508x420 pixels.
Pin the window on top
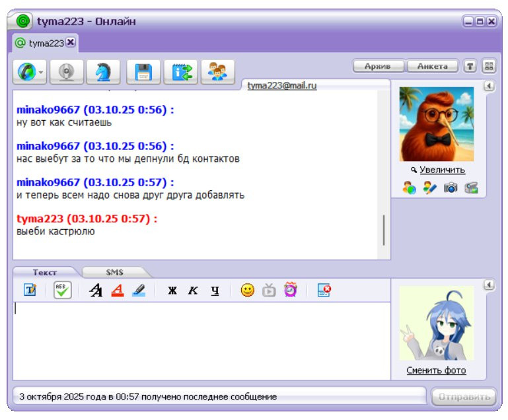coord(470,66)
